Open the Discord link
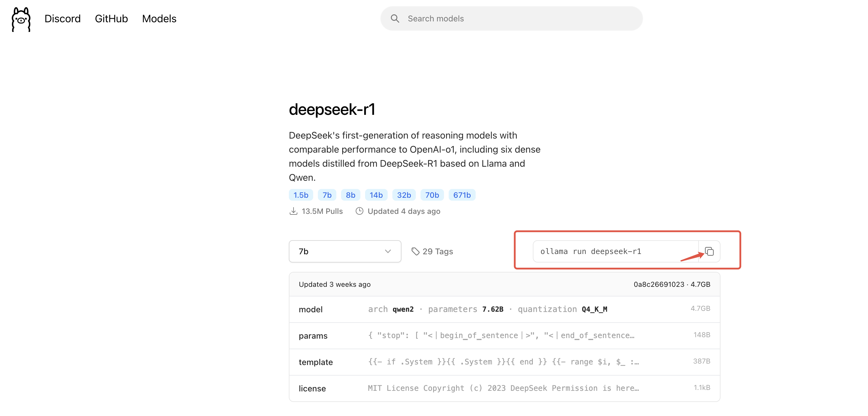The width and height of the screenshot is (868, 416). [x=62, y=18]
